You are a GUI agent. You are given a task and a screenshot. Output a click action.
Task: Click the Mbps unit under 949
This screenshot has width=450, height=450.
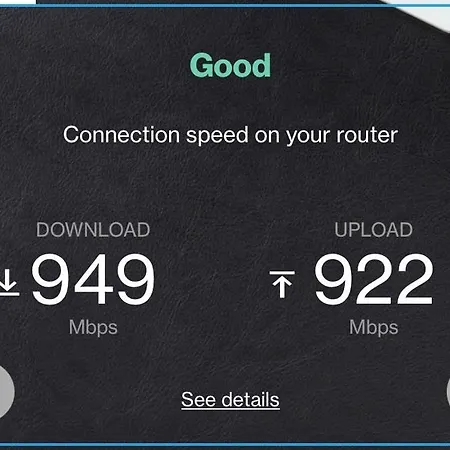[x=93, y=328]
